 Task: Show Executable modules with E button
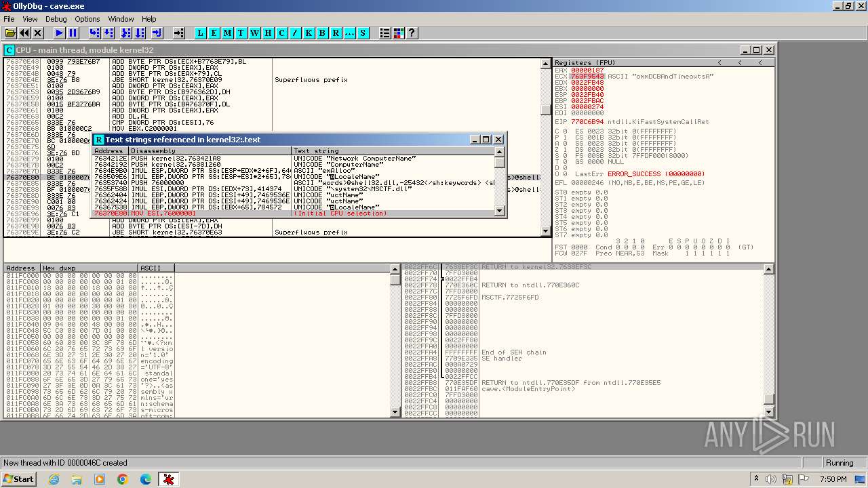(x=214, y=33)
